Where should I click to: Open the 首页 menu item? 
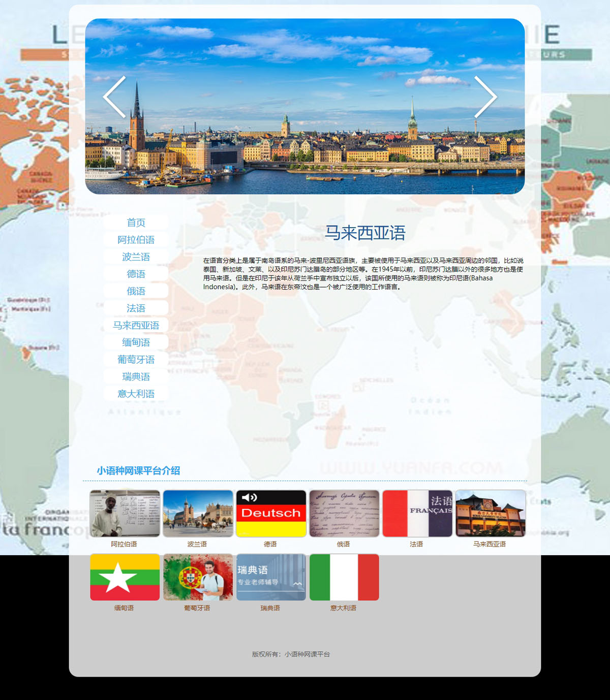136,222
